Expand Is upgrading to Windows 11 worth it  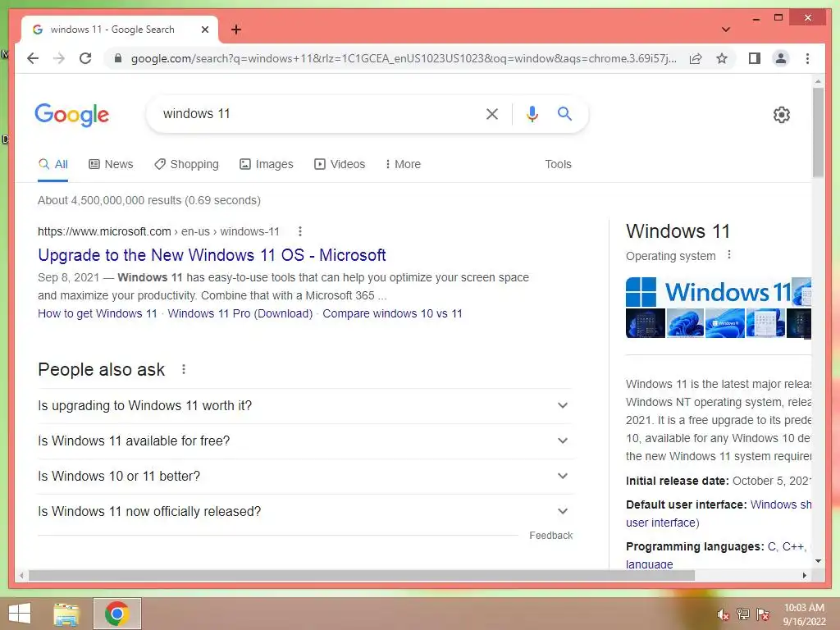coord(305,405)
